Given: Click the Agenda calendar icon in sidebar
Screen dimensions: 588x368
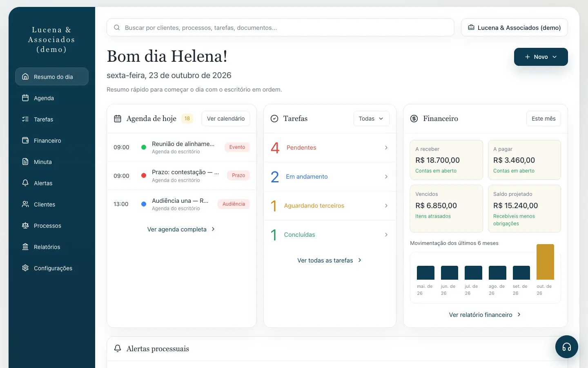Looking at the screenshot, I should 25,98.
